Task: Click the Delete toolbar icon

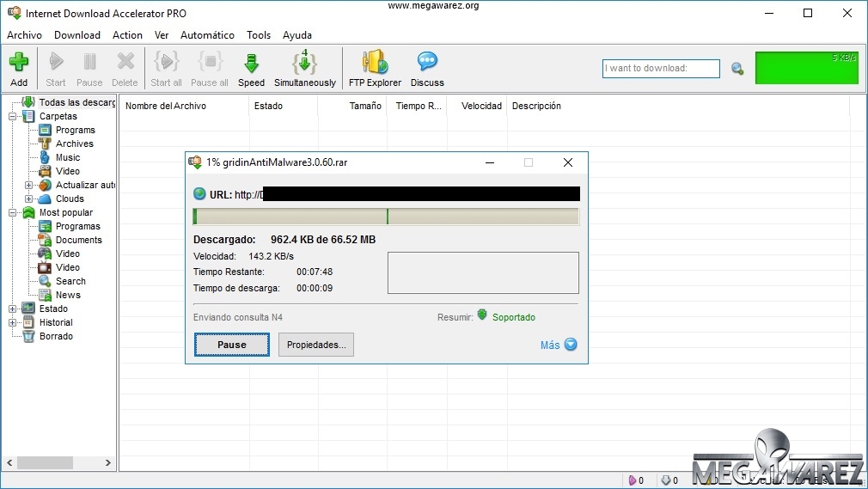Action: (x=125, y=62)
